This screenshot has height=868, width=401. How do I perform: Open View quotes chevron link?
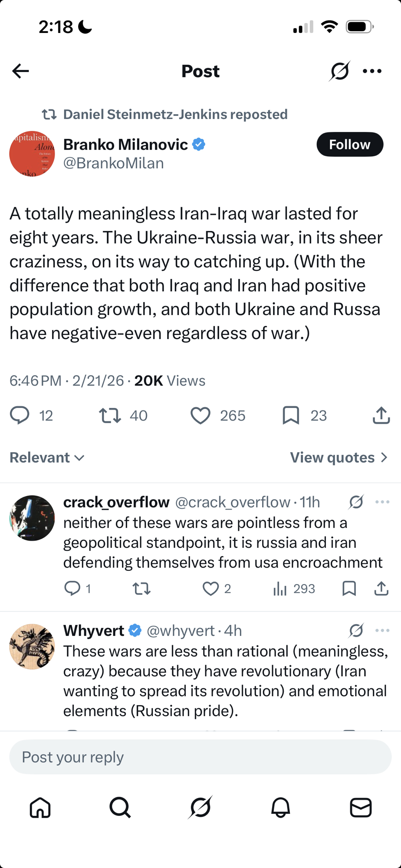[339, 457]
